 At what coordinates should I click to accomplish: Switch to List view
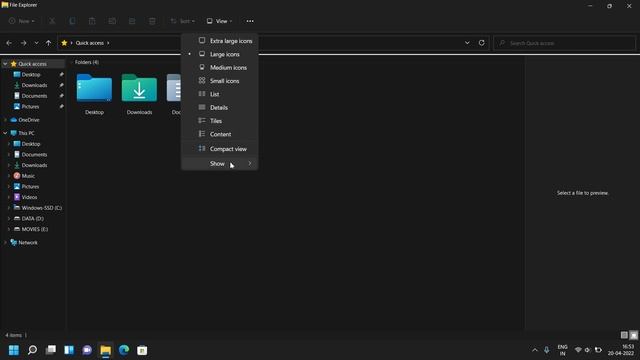[220, 94]
